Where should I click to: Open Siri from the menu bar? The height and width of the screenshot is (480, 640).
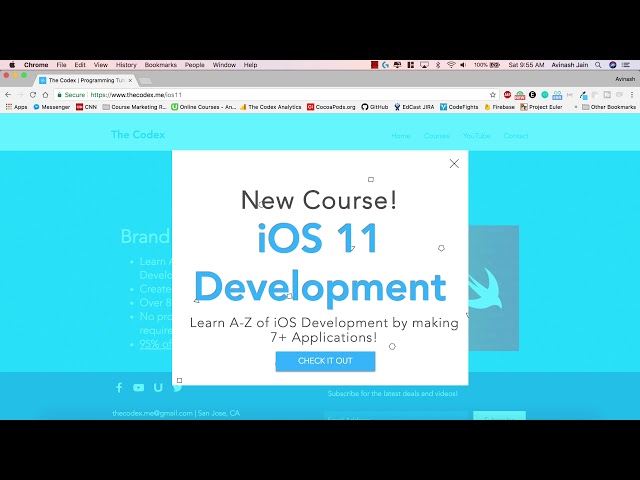[612, 65]
